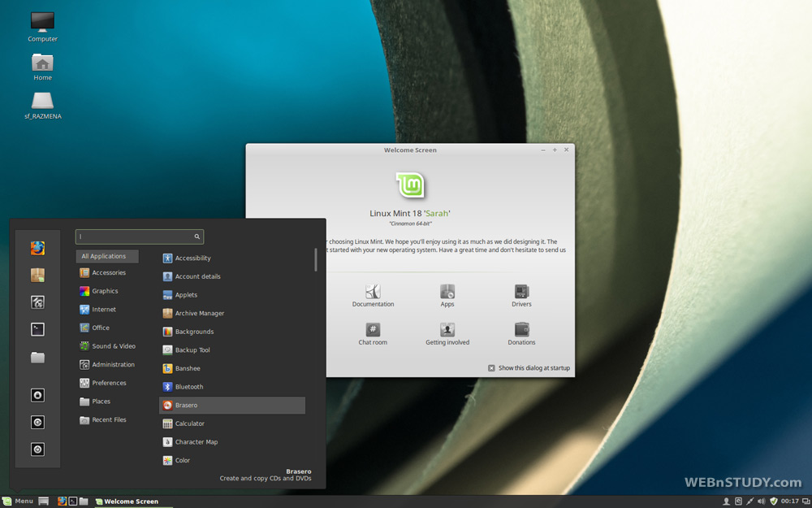Viewport: 812px width, 508px height.
Task: Click the Linux Mint logo in Welcome Screen
Action: point(410,185)
